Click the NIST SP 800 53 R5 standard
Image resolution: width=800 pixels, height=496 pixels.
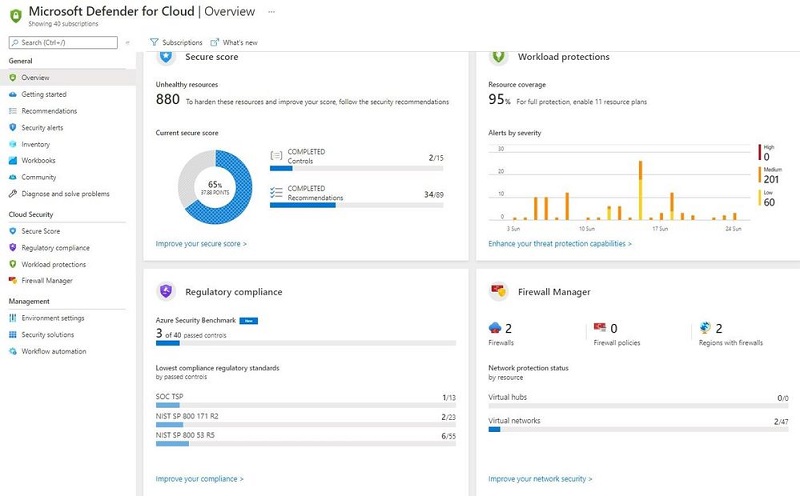pyautogui.click(x=185, y=435)
